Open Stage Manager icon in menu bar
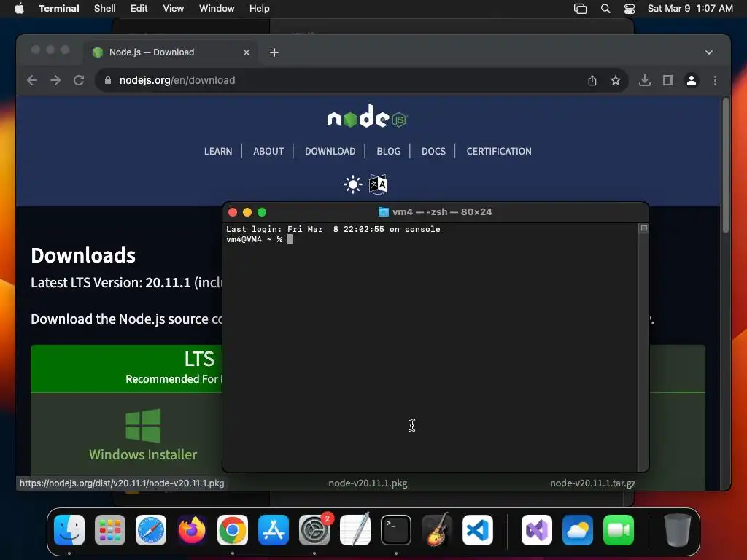The image size is (747, 560). 580,9
